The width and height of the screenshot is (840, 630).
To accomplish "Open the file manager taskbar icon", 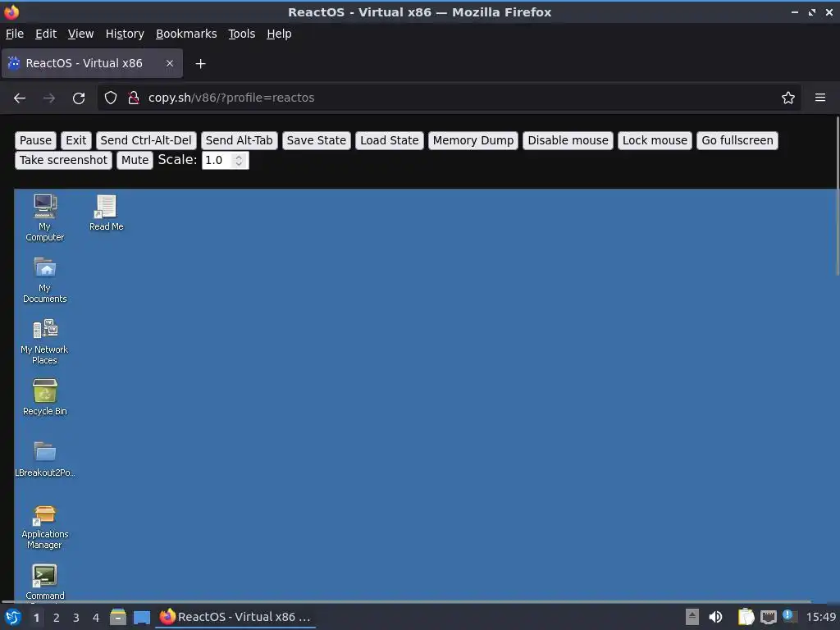I will [x=118, y=617].
